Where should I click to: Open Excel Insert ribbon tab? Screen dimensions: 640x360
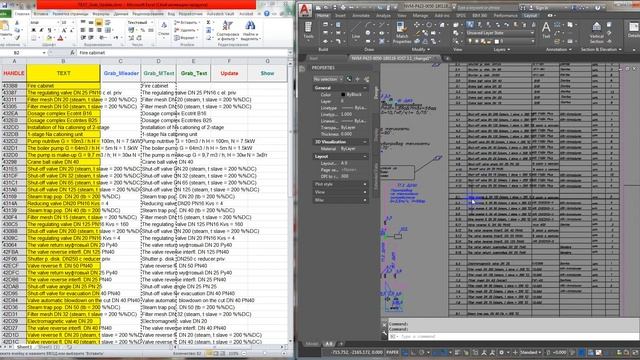[x=41, y=14]
